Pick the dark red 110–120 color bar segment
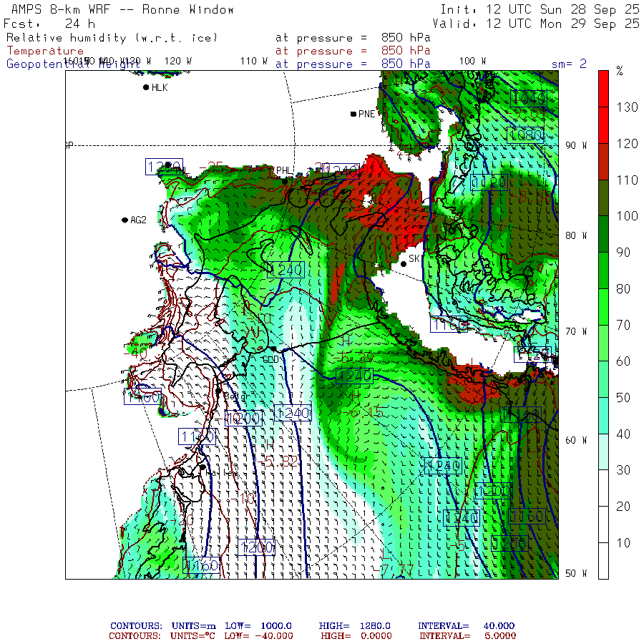644x644 pixels. 603,162
